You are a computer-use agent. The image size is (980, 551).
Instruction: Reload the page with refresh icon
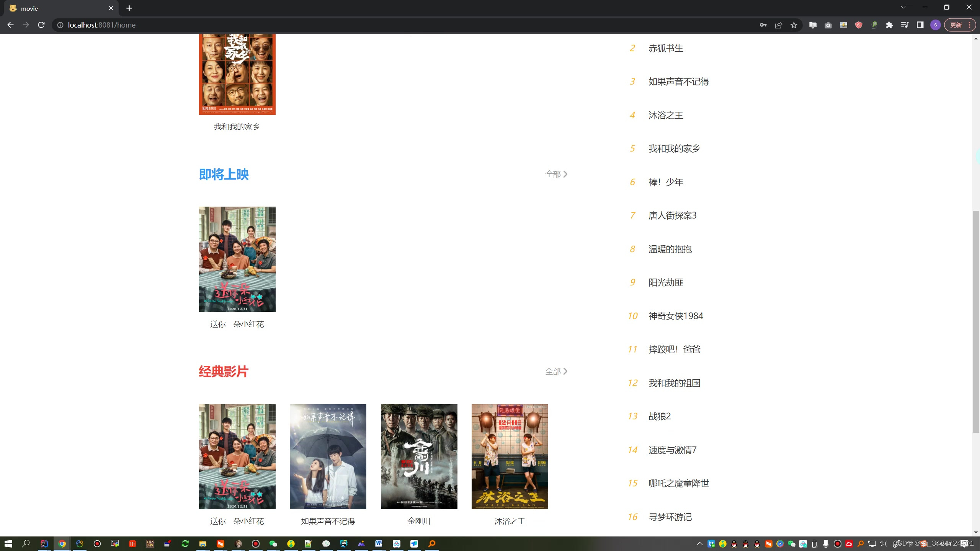(x=41, y=25)
